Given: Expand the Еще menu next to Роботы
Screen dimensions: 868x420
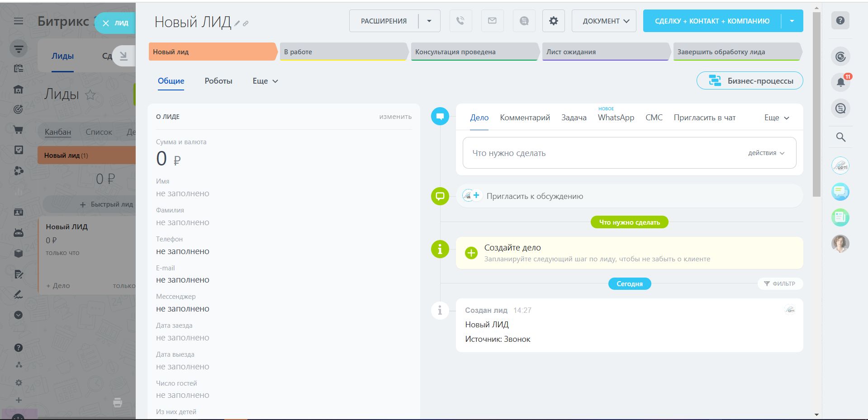Looking at the screenshot, I should tap(265, 81).
